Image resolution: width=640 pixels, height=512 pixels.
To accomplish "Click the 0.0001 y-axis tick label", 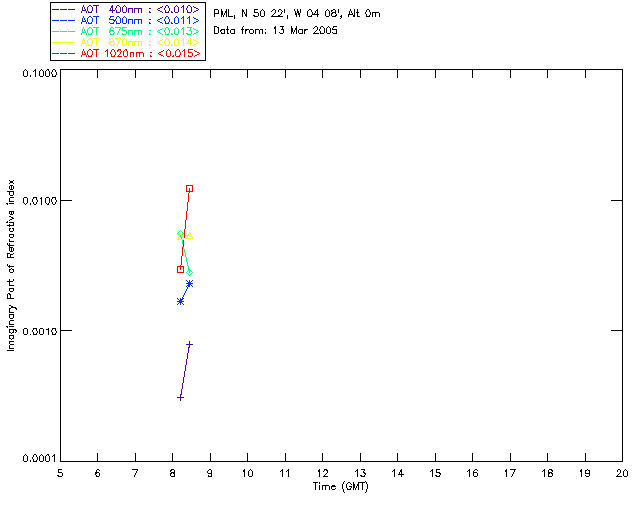I will 40,459.
